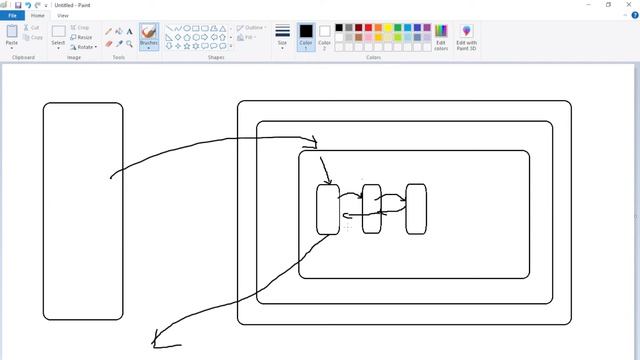640x360 pixels.
Task: Pick the purple color swatch
Action: 427,27
